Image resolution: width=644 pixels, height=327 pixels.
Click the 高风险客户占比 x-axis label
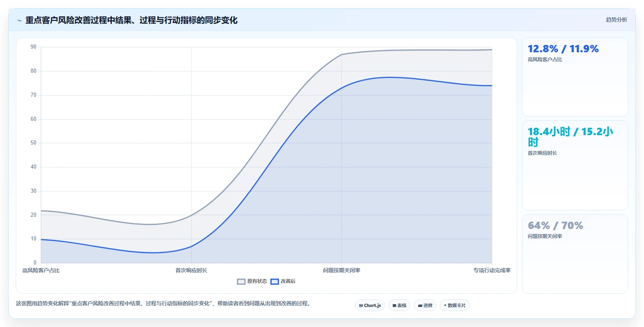[41, 270]
